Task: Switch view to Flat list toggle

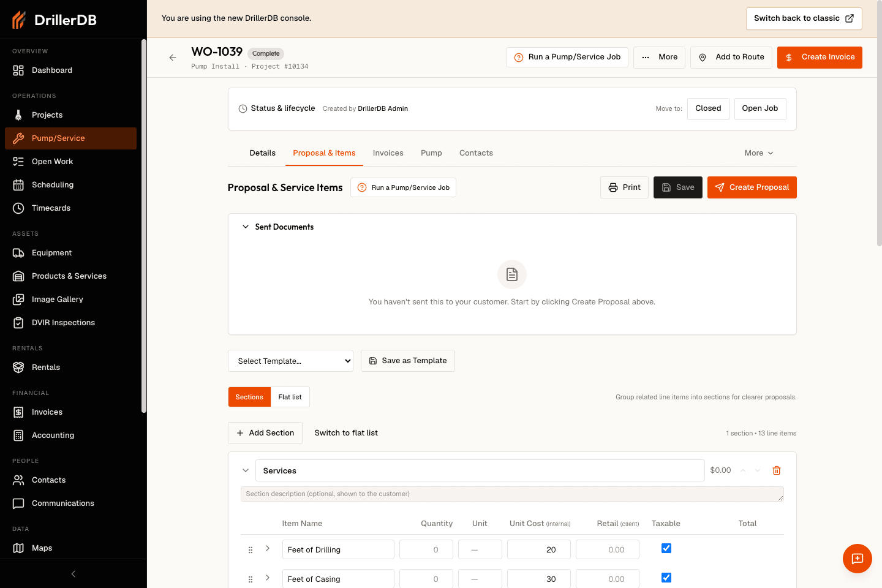Action: click(290, 397)
